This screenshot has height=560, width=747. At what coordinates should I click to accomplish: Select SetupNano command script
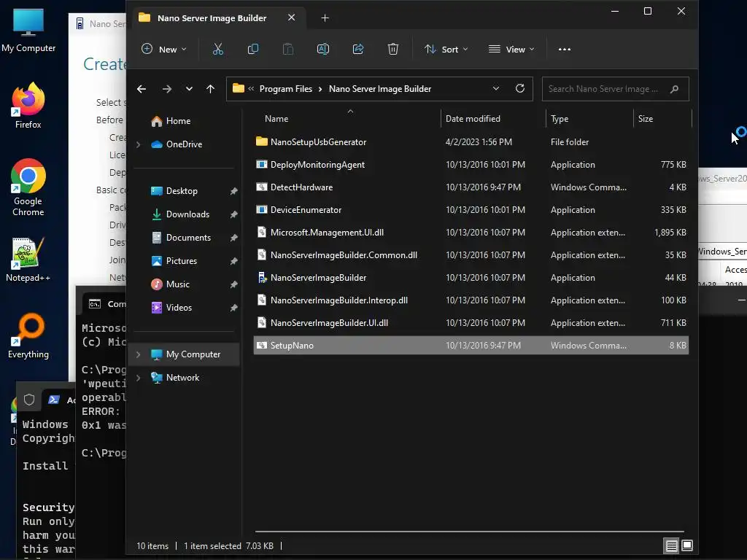pos(471,346)
